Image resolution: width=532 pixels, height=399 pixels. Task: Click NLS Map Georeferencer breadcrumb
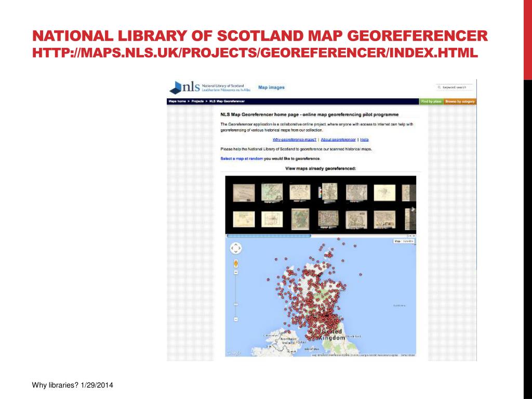[x=227, y=101]
